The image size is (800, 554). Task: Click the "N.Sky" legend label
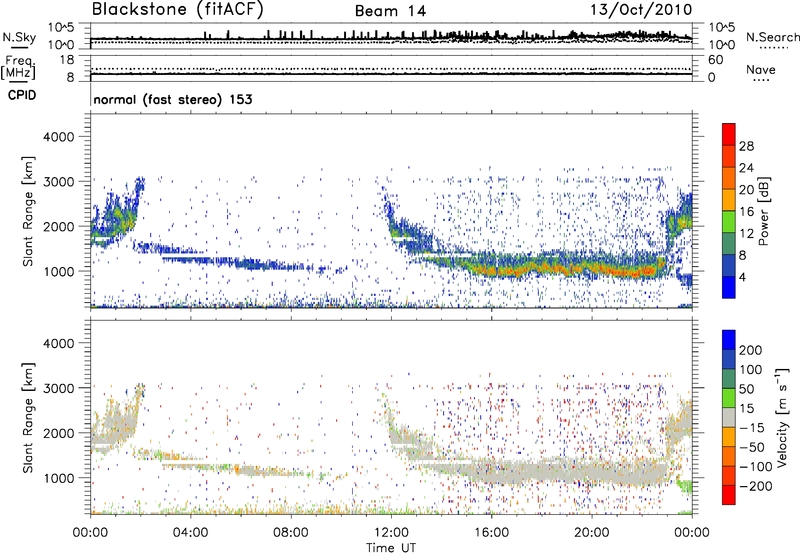coord(19,37)
